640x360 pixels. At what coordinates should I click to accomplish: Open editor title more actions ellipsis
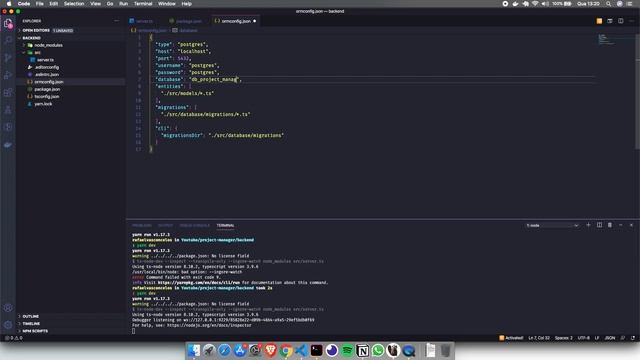click(x=631, y=21)
